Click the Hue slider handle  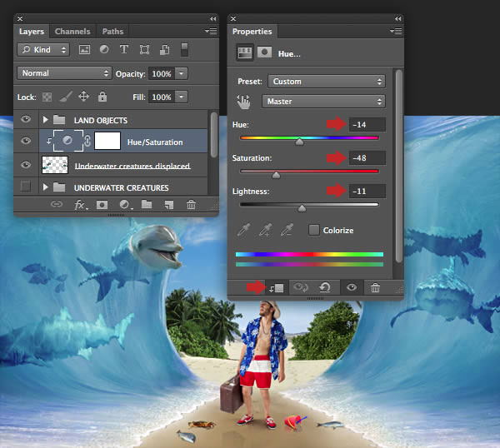click(299, 142)
